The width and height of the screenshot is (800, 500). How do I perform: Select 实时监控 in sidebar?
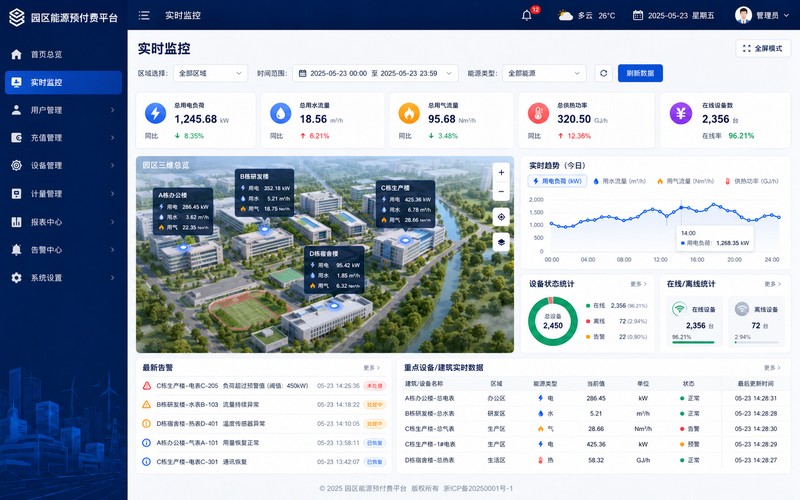click(x=63, y=82)
